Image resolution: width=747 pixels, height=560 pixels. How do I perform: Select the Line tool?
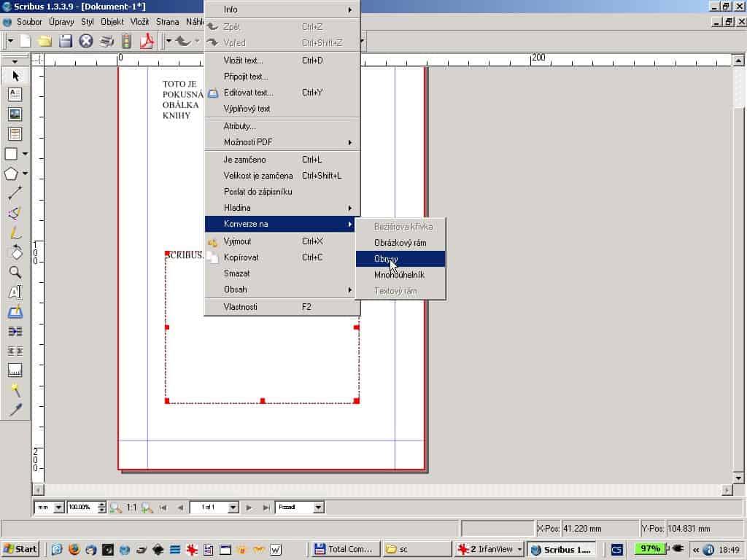(x=15, y=192)
